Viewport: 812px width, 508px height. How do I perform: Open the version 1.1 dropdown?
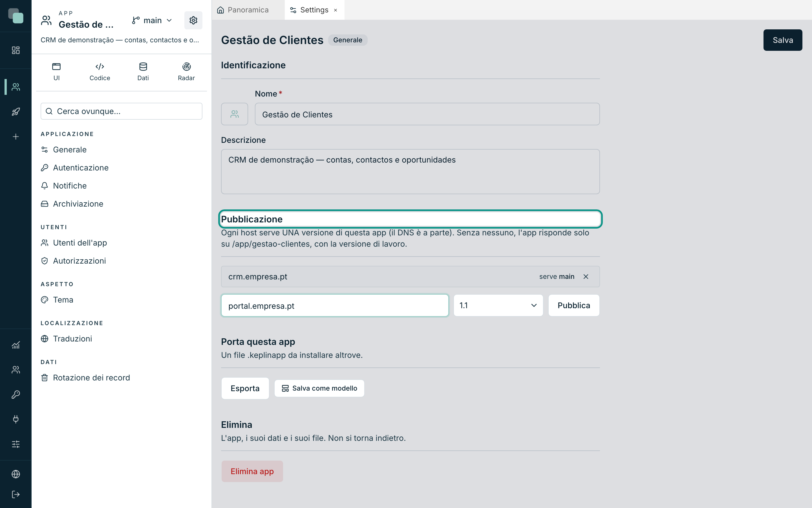click(x=498, y=305)
